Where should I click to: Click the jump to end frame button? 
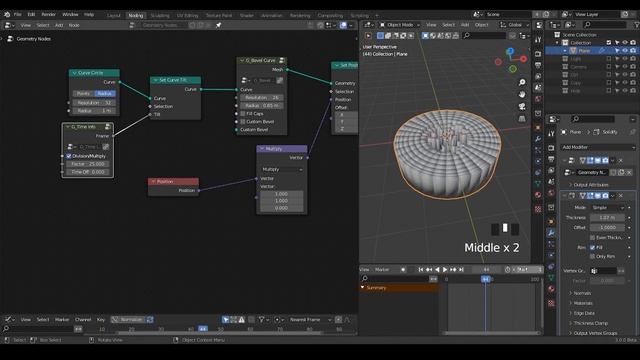[x=461, y=269]
